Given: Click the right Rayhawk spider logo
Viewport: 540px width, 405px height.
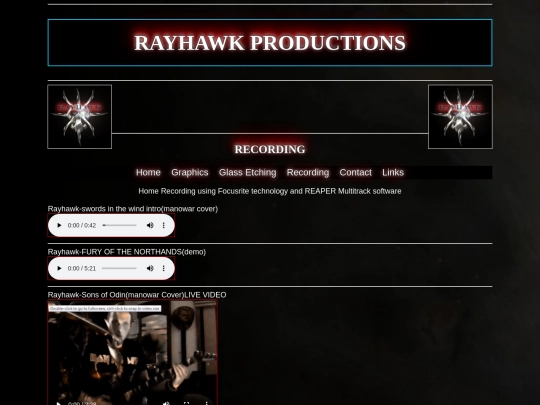Looking at the screenshot, I should (x=460, y=117).
